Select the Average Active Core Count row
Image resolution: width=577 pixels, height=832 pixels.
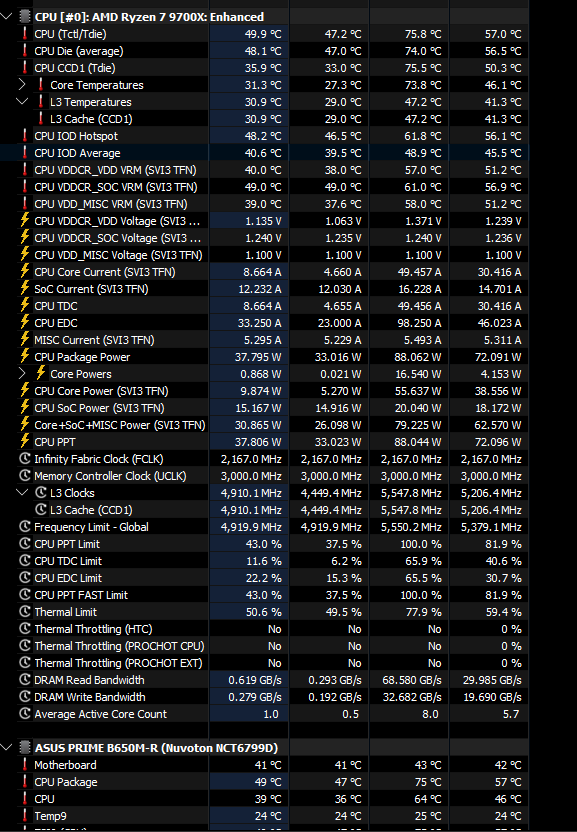click(x=264, y=714)
